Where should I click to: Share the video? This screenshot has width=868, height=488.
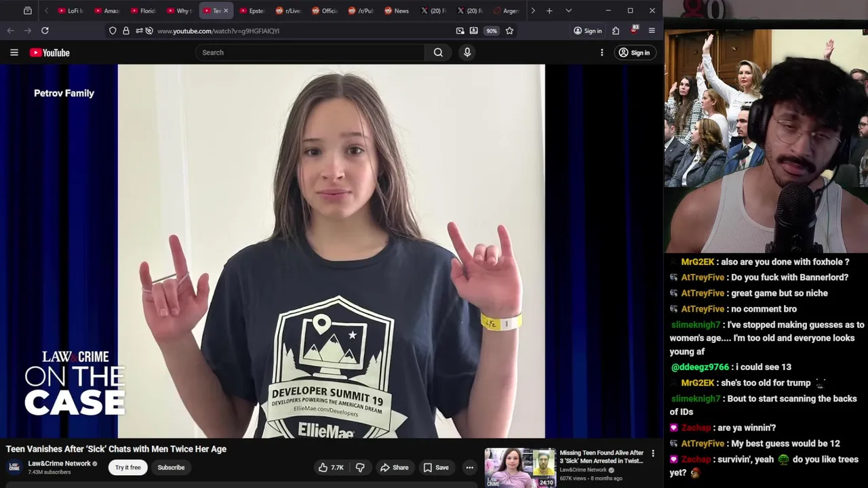[x=394, y=467]
